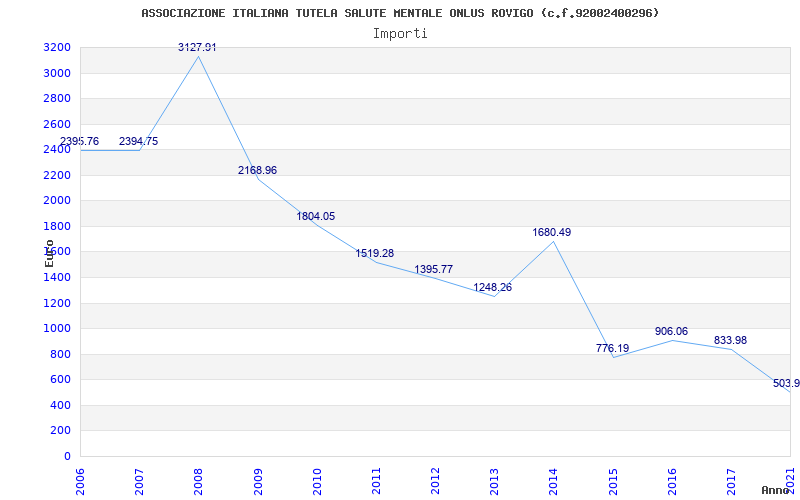800x500 pixels.
Task: Select the value 1248.26
Action: (492, 287)
